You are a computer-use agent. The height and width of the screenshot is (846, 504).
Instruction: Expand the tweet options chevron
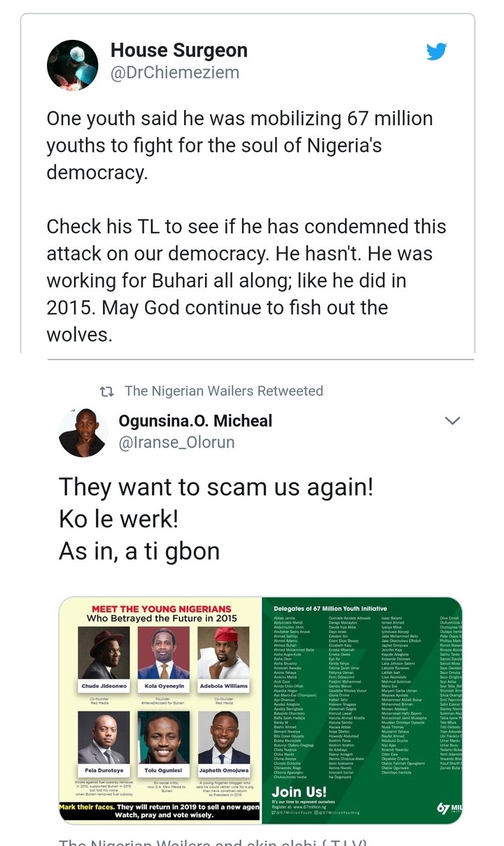[x=452, y=421]
